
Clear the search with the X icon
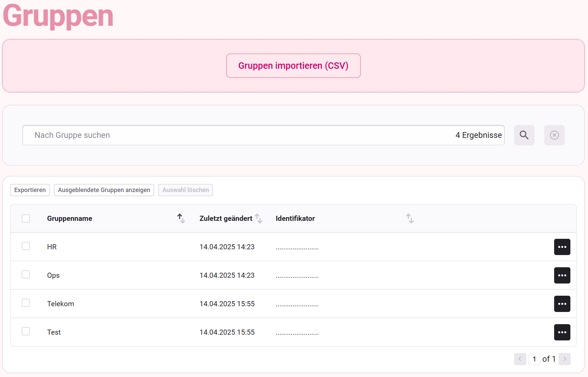[554, 135]
